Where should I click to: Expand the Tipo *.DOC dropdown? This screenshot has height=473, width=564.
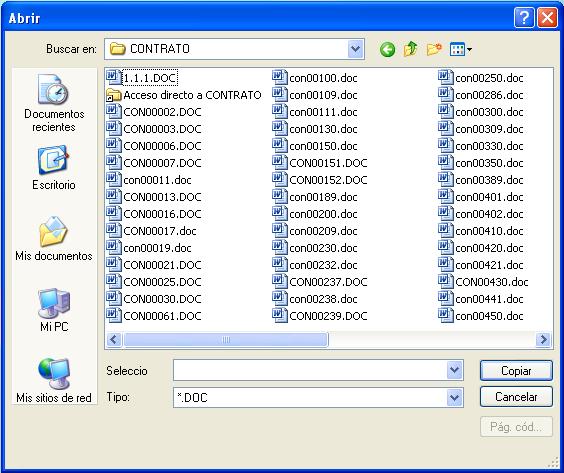(x=454, y=397)
